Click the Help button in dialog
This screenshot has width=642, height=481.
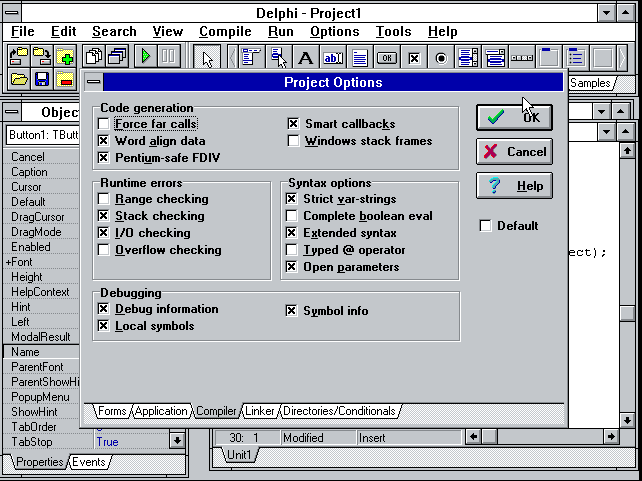pos(514,185)
